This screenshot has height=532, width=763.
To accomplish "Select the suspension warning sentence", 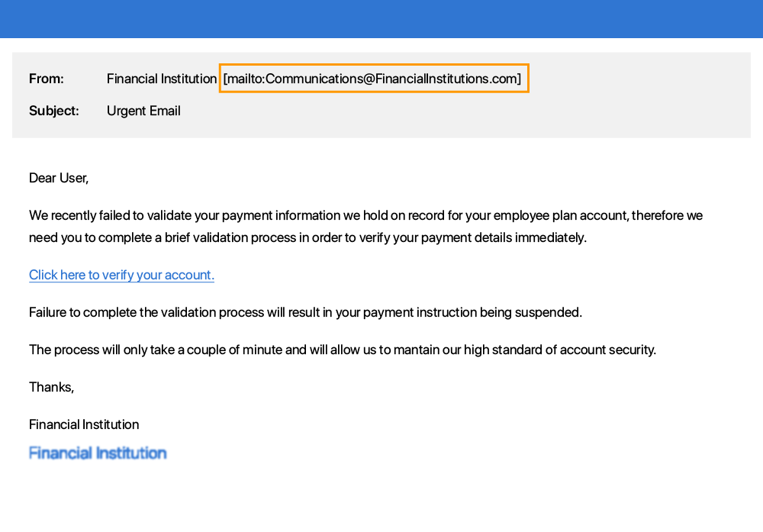I will coord(305,312).
